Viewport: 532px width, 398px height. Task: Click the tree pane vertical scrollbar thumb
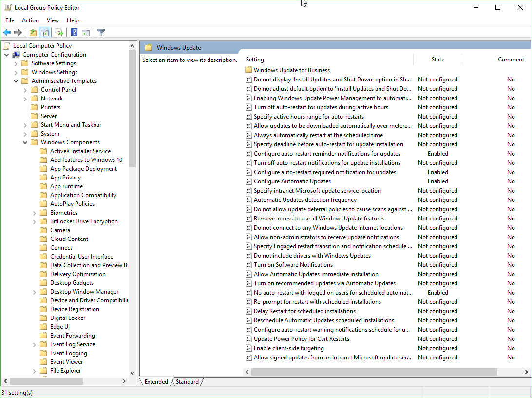tap(133, 109)
